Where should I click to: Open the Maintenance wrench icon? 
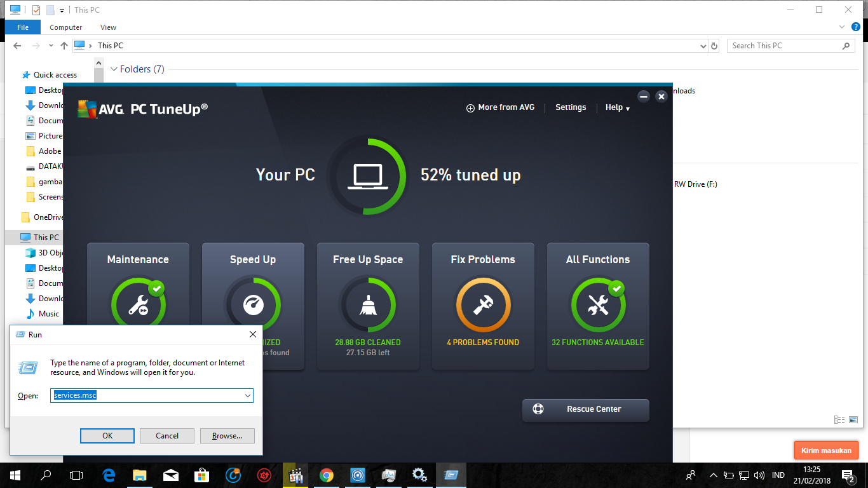[x=138, y=306]
